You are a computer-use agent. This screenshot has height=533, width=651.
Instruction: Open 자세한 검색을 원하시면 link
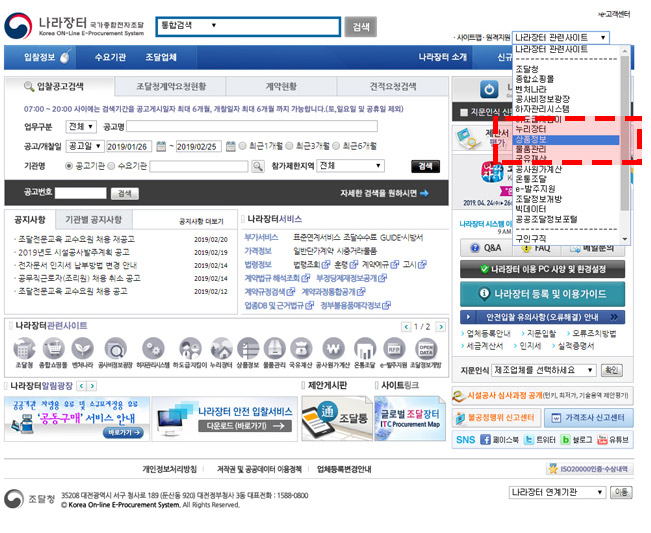[x=384, y=193]
